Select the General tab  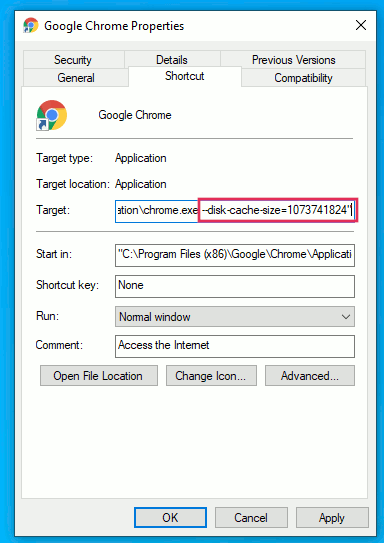point(76,78)
